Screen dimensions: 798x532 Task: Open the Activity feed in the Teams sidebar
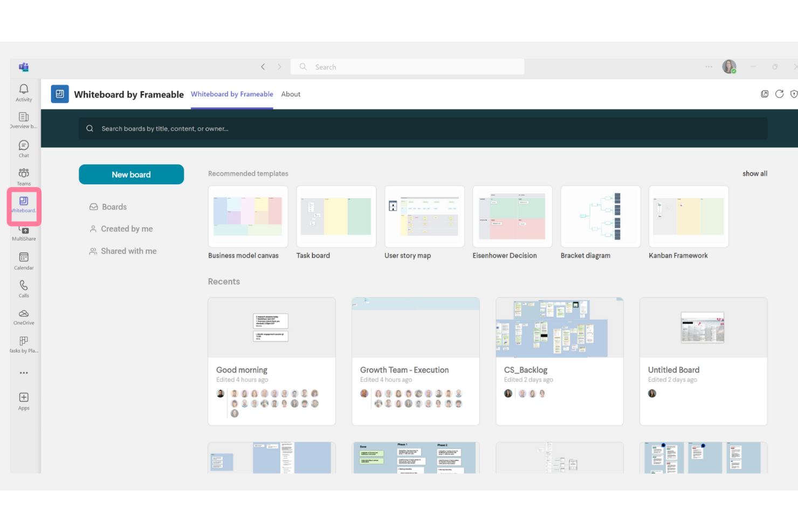pos(24,92)
